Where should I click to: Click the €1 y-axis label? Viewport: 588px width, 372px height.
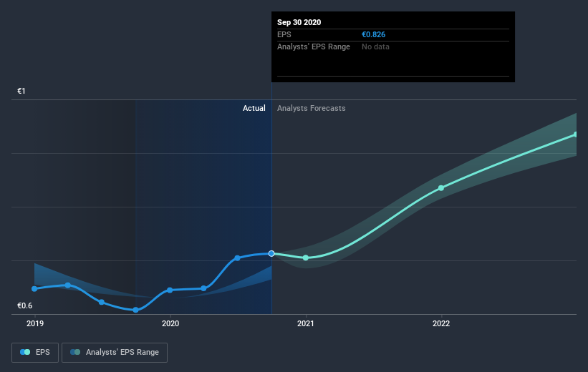point(21,91)
